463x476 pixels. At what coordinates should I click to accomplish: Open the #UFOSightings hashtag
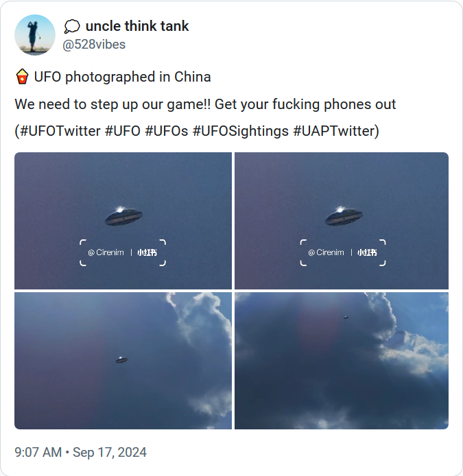tap(241, 131)
